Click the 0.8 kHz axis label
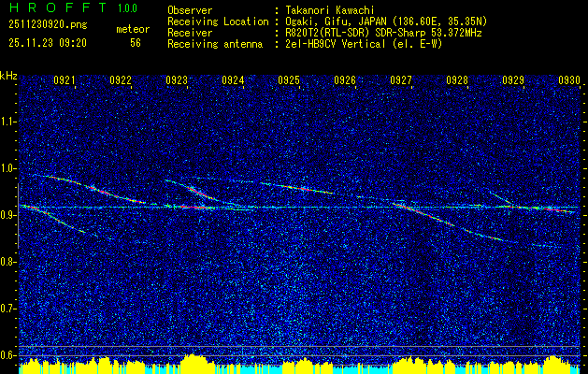The width and height of the screenshot is (588, 374). (x=7, y=262)
